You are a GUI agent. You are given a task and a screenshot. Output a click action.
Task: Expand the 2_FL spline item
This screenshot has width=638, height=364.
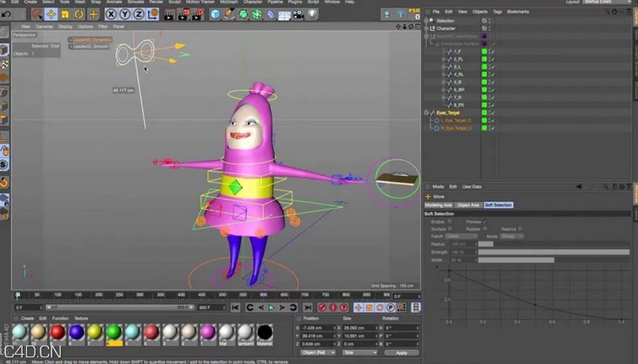pos(443,59)
